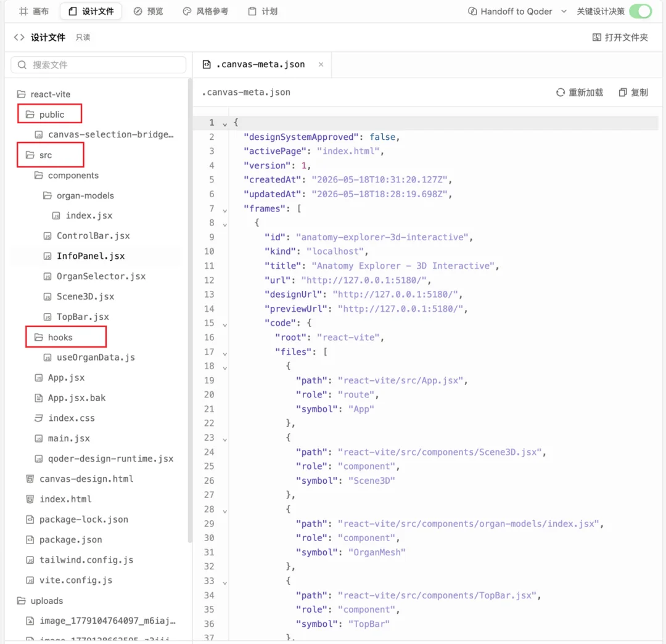The width and height of the screenshot is (666, 644).
Task: Fold the object at line 28
Action: (x=224, y=511)
